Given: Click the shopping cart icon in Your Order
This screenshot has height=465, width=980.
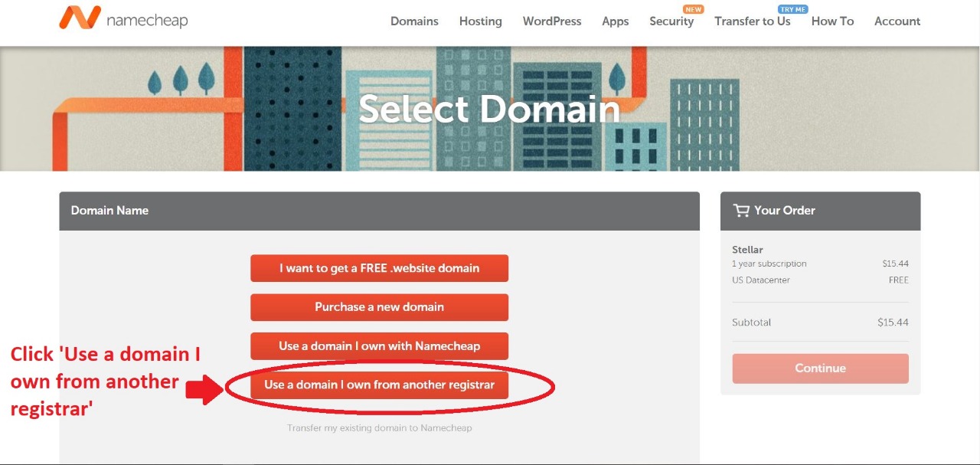Looking at the screenshot, I should point(741,210).
